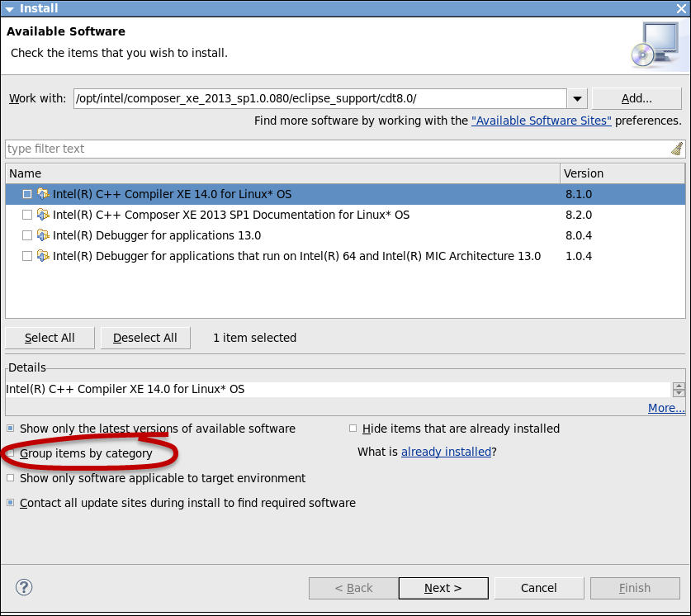Click Select All button
The width and height of the screenshot is (691, 616).
click(x=50, y=338)
